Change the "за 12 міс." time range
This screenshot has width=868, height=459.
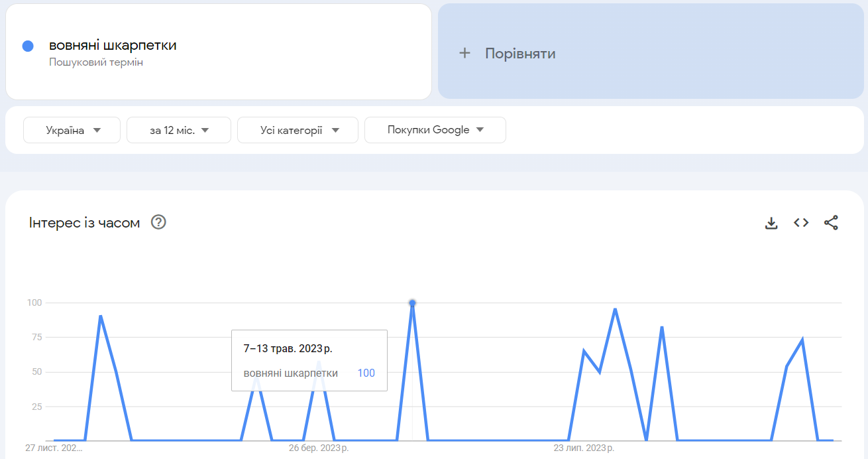[178, 130]
